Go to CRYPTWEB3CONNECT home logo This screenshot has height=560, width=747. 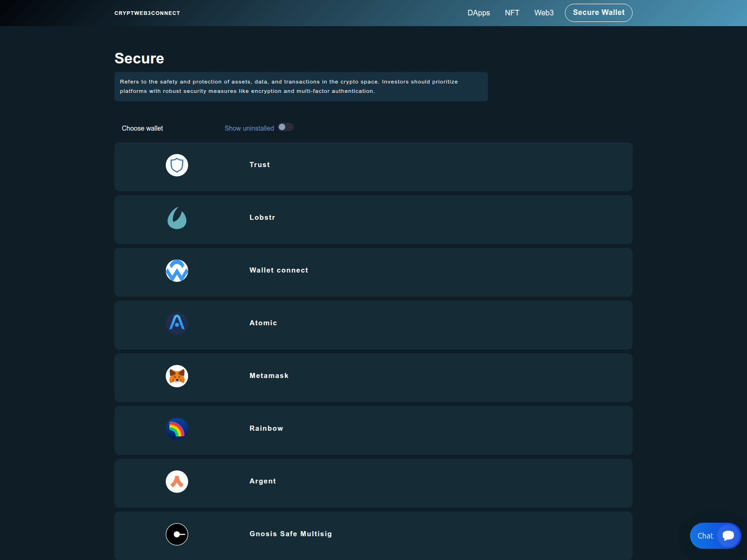(x=147, y=13)
